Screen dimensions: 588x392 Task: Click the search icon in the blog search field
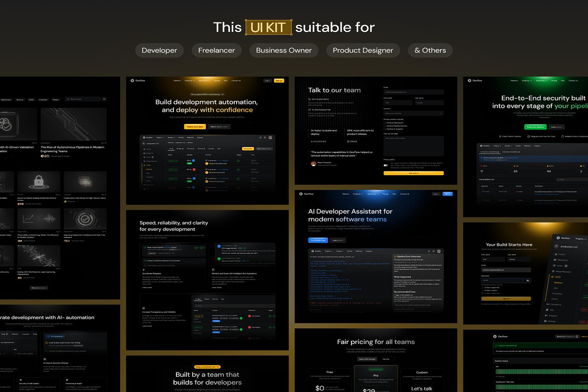point(68,99)
